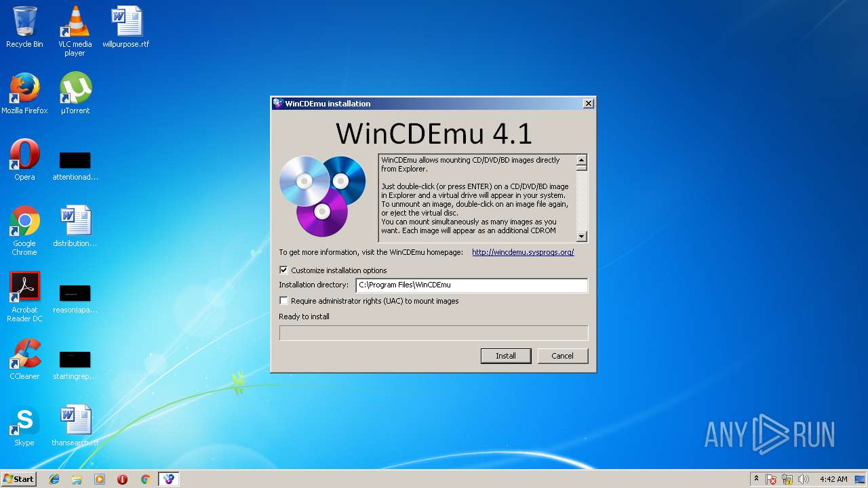Open Internet Explorer from taskbar
Image resolution: width=868 pixels, height=488 pixels.
point(54,479)
